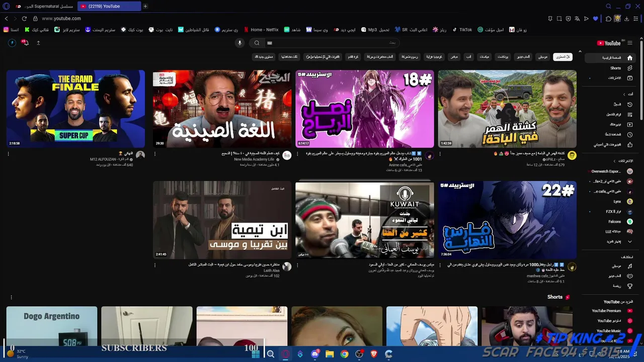This screenshot has width=644, height=362.
Task: Open the #22 blue manhwa video thumbnail
Action: pyautogui.click(x=507, y=220)
